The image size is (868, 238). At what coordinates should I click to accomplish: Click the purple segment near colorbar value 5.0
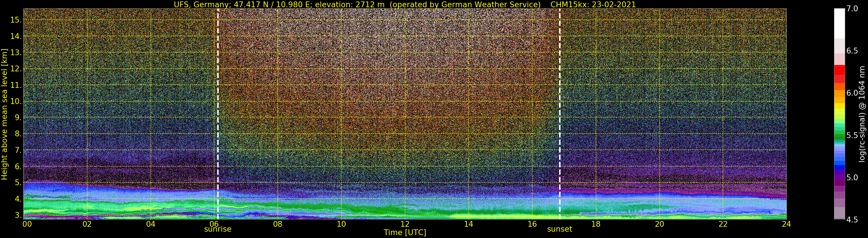pos(839,177)
